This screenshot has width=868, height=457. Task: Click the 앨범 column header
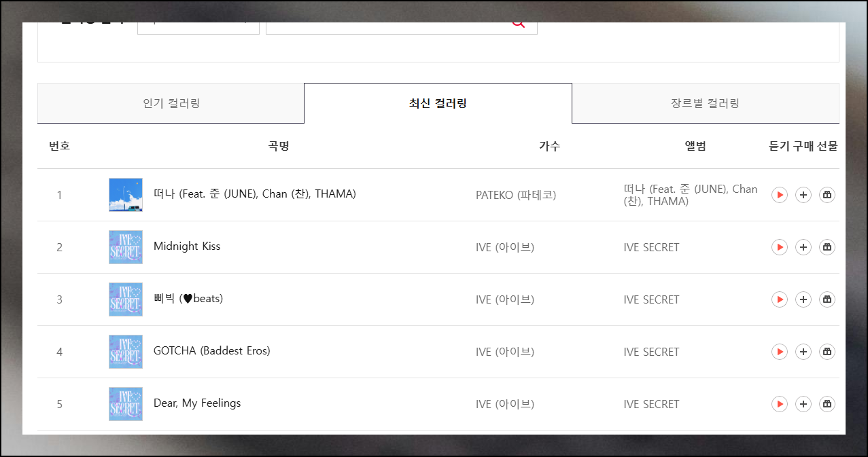click(695, 146)
